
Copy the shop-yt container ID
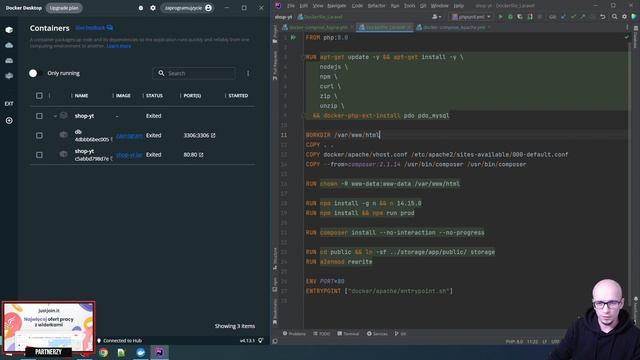111,159
